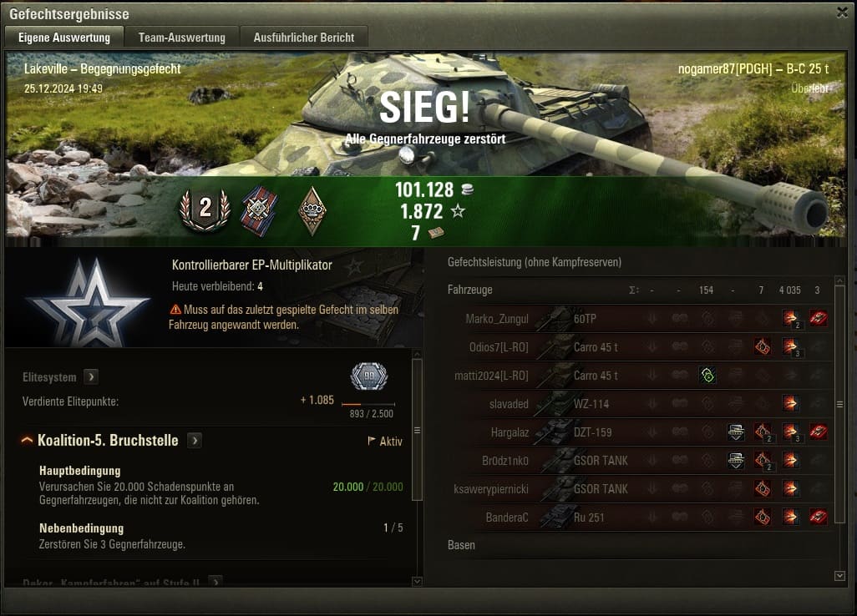Viewport: 857px width, 616px height.
Task: Click the diamond-shaped brass knuckles medal
Action: (312, 211)
